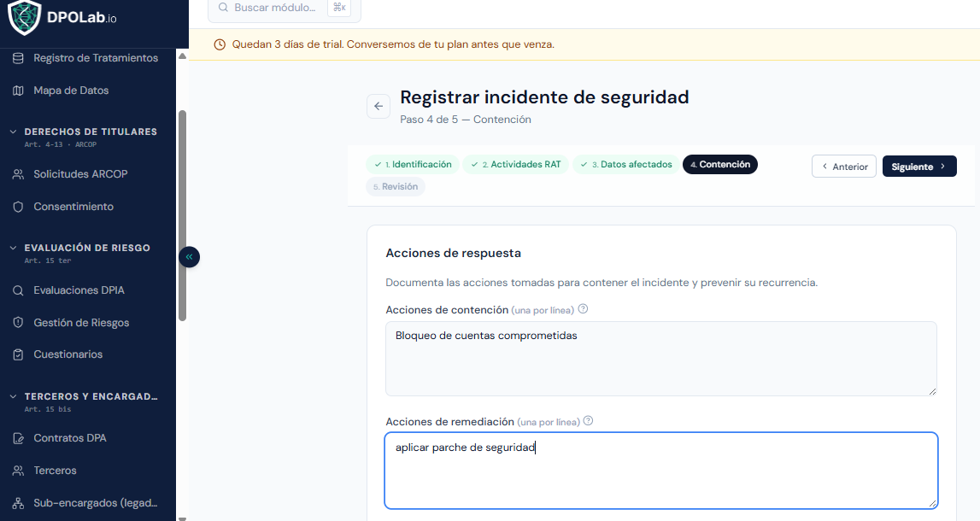
Task: Open step 3 Datos afectados
Action: (x=625, y=164)
